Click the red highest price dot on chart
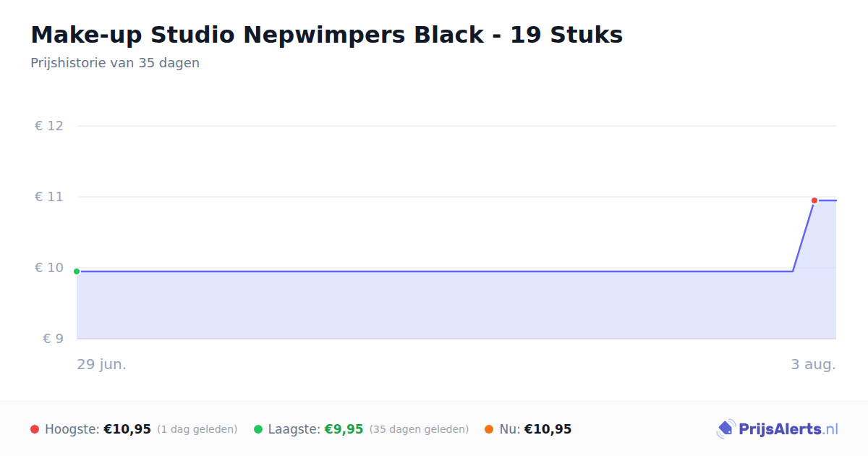The width and height of the screenshot is (868, 456). click(x=814, y=200)
